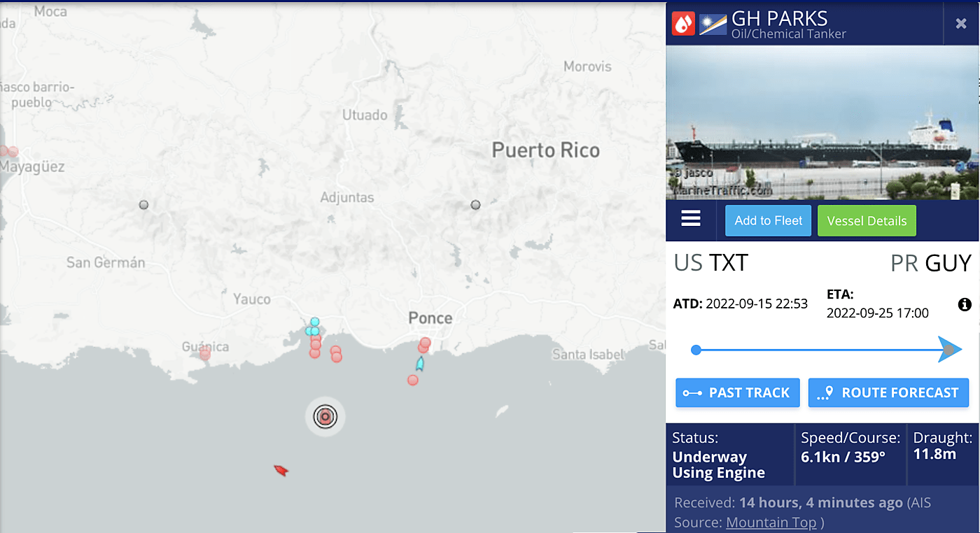980x533 pixels.
Task: Open the hamburger menu beside Add to Fleet
Action: tap(691, 220)
